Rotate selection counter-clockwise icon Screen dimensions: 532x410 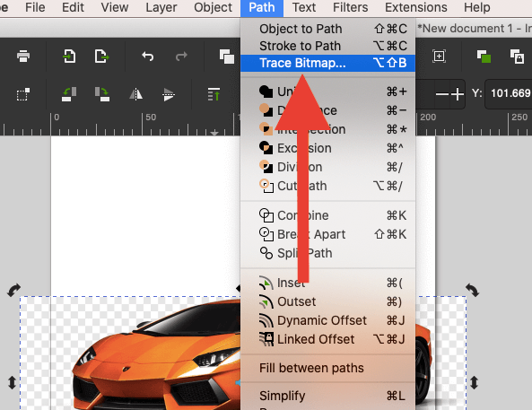69,94
